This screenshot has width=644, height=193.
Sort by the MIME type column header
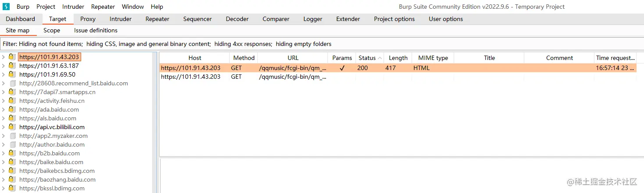(433, 58)
